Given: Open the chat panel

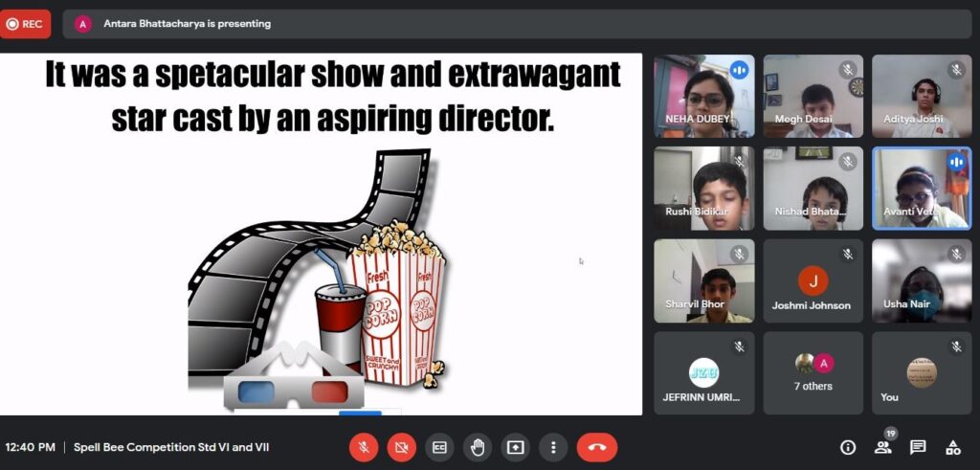Looking at the screenshot, I should pos(918,447).
